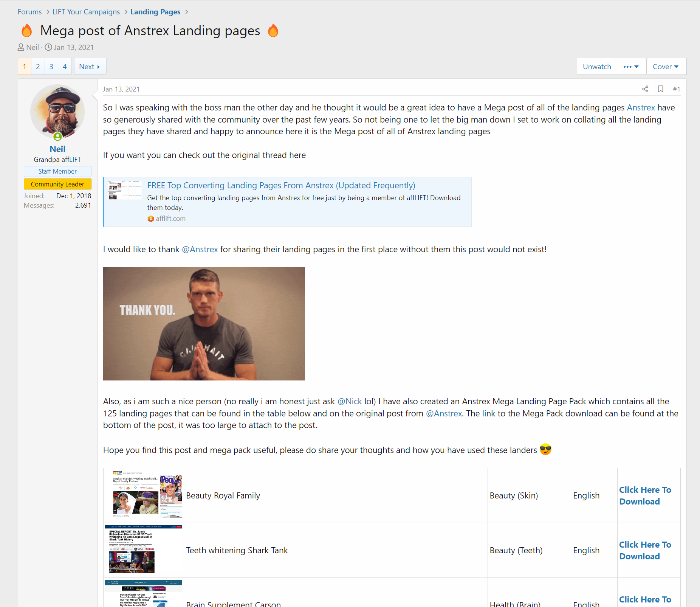Click the 'Beauty (Teeth)' category cell
The image size is (700, 607).
coord(529,550)
